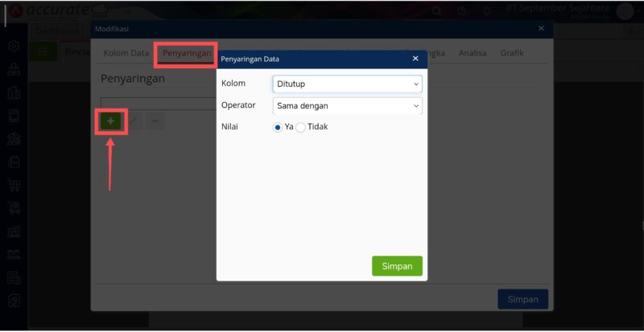Image resolution: width=644 pixels, height=332 pixels.
Task: Close the Penyaringan Data dialog
Action: click(x=415, y=59)
